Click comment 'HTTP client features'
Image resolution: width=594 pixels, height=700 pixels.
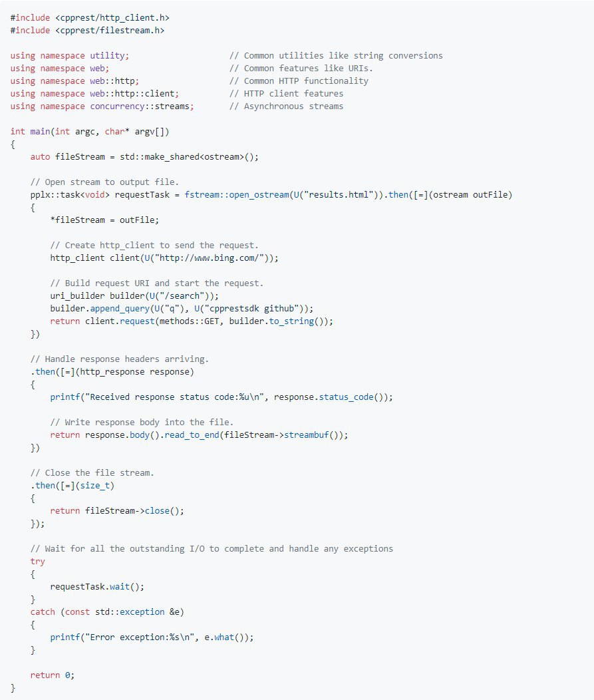287,94
